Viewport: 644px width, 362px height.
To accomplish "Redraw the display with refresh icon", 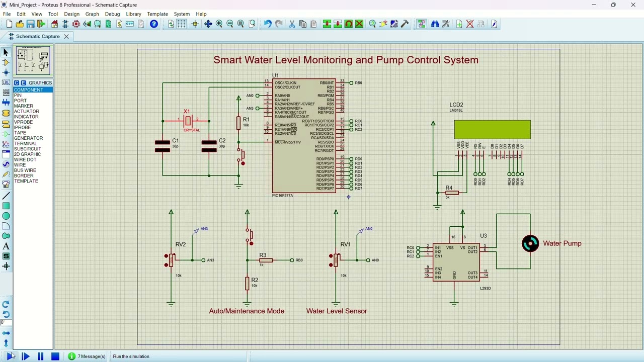I will pos(171,24).
